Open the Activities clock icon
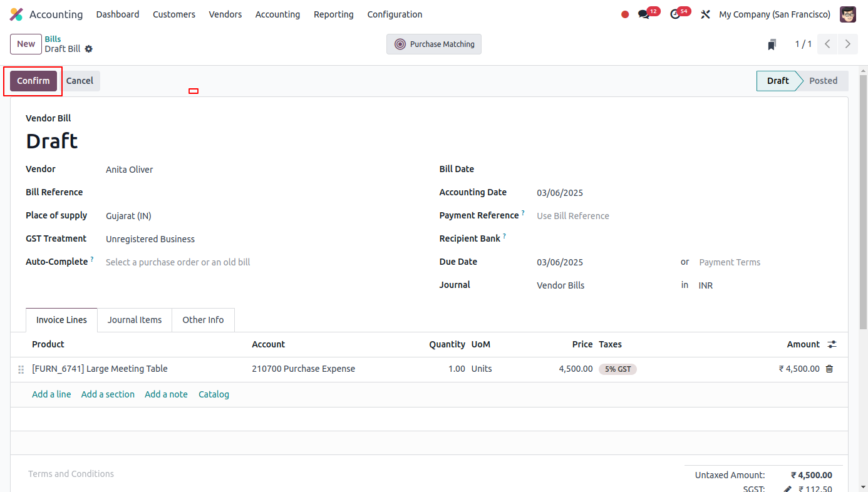The height and width of the screenshot is (492, 868). coord(676,13)
